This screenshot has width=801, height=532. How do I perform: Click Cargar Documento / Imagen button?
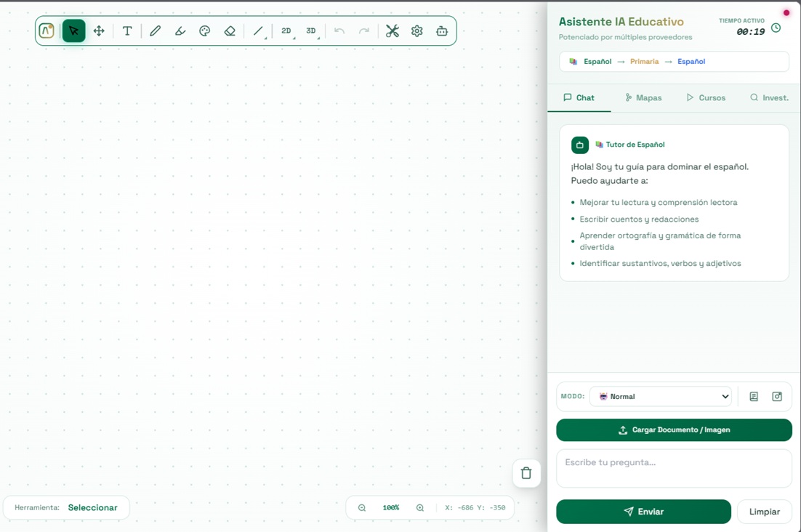[x=674, y=430]
